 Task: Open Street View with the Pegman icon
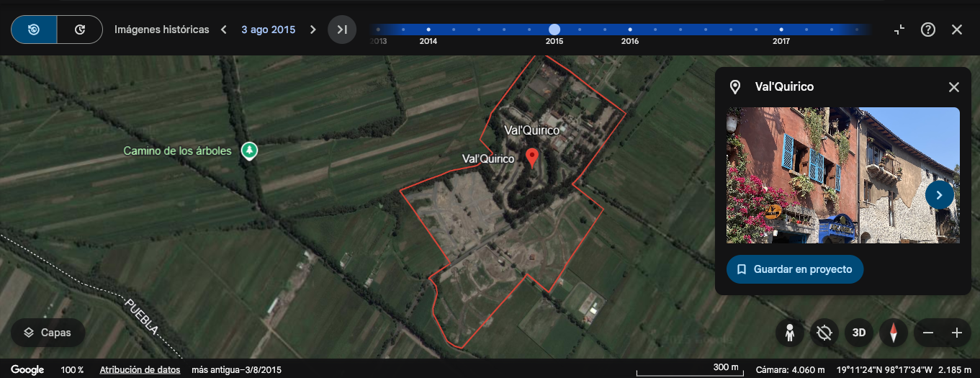pyautogui.click(x=790, y=333)
